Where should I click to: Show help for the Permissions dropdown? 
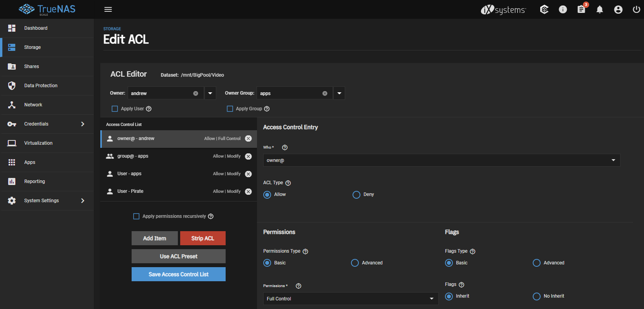(x=298, y=286)
